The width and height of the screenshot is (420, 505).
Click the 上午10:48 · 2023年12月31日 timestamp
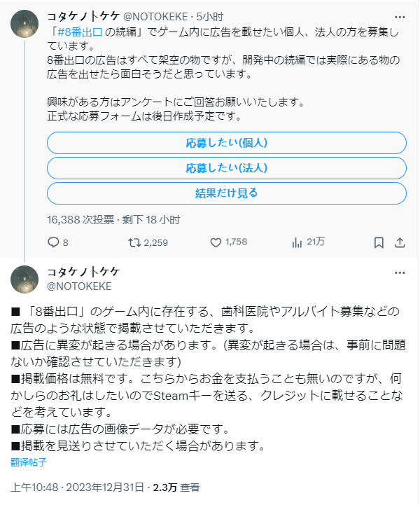click(x=77, y=487)
